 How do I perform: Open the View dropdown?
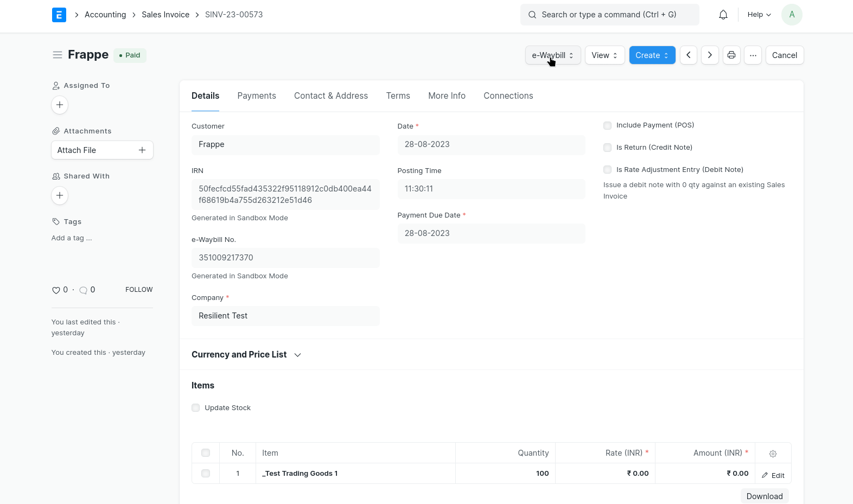pos(604,55)
